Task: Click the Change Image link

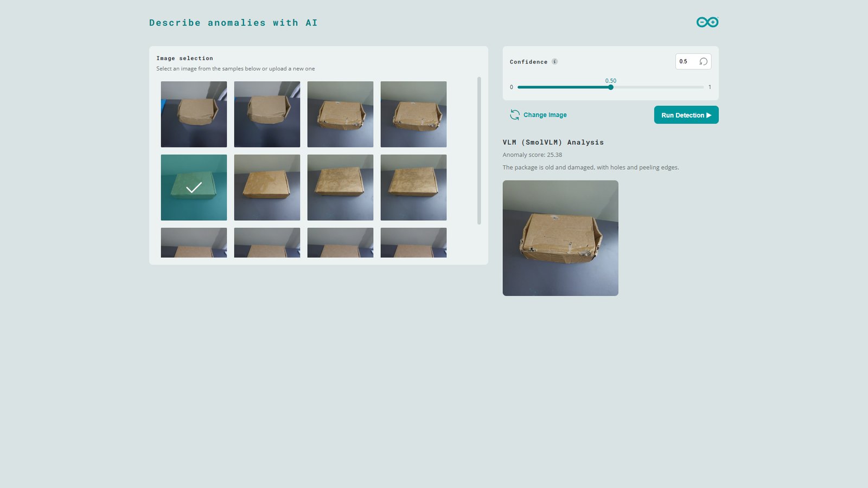Action: point(545,115)
